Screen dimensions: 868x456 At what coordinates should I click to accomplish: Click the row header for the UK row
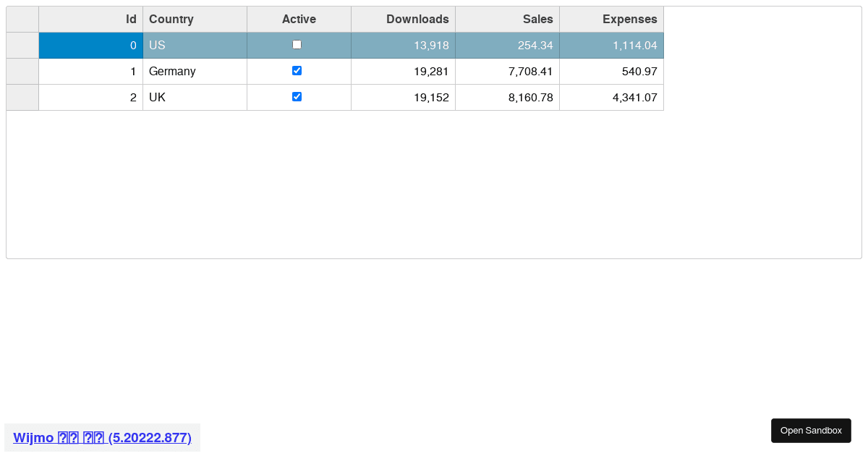[22, 97]
